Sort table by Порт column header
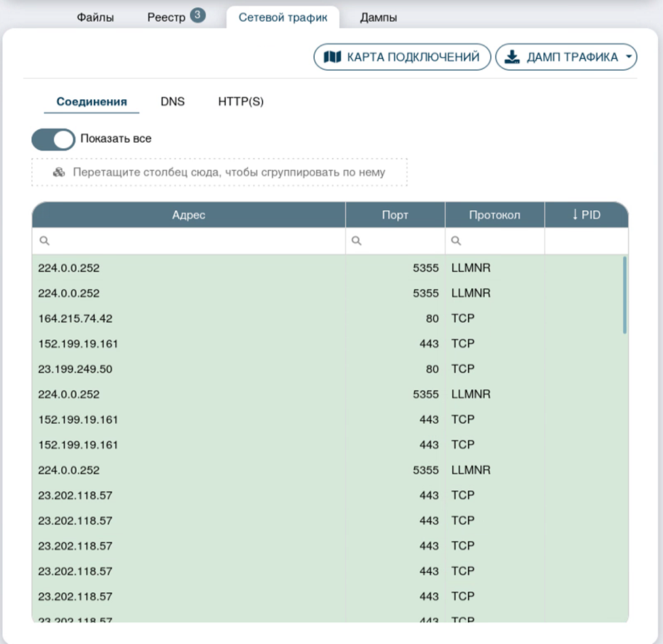Viewport: 663px width, 644px height. tap(395, 215)
